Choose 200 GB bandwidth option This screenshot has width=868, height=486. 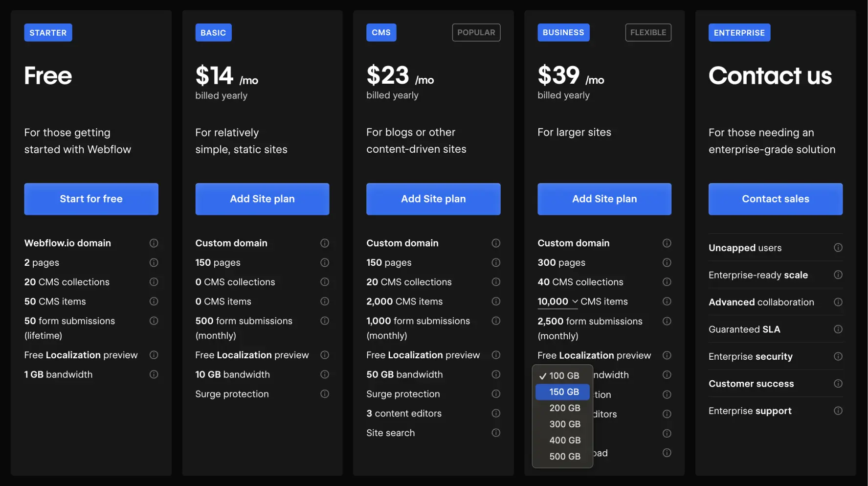[562, 408]
